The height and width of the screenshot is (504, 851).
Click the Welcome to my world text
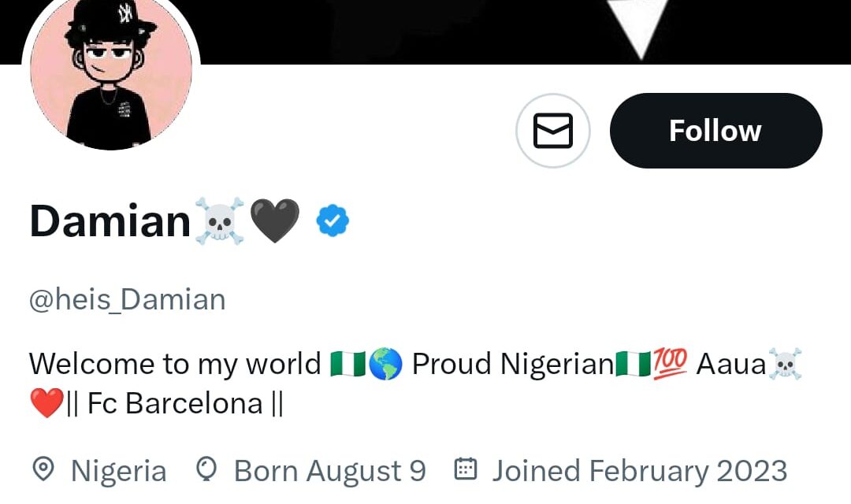pyautogui.click(x=175, y=364)
